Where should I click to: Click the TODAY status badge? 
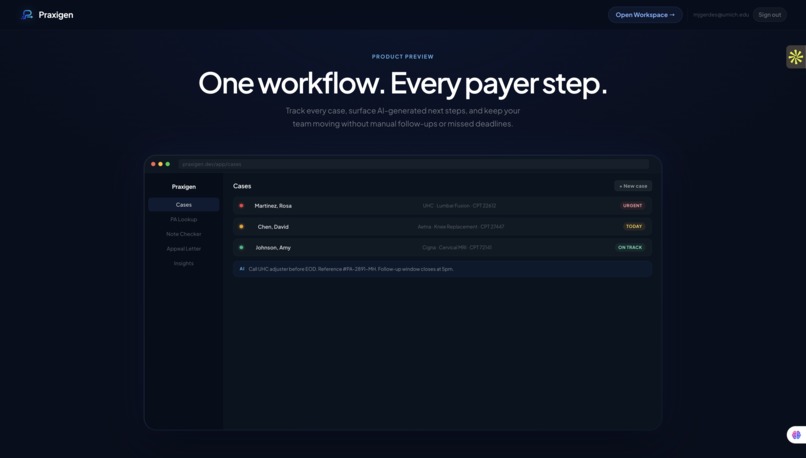point(634,226)
